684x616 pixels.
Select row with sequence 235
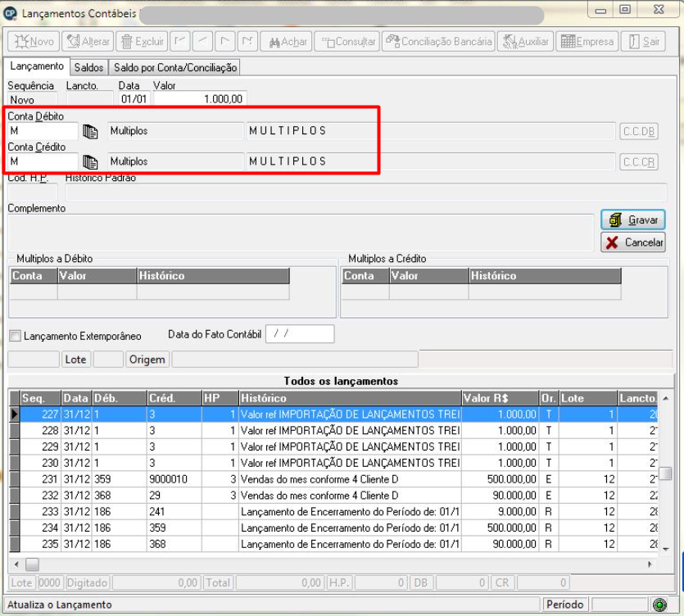coord(333,544)
